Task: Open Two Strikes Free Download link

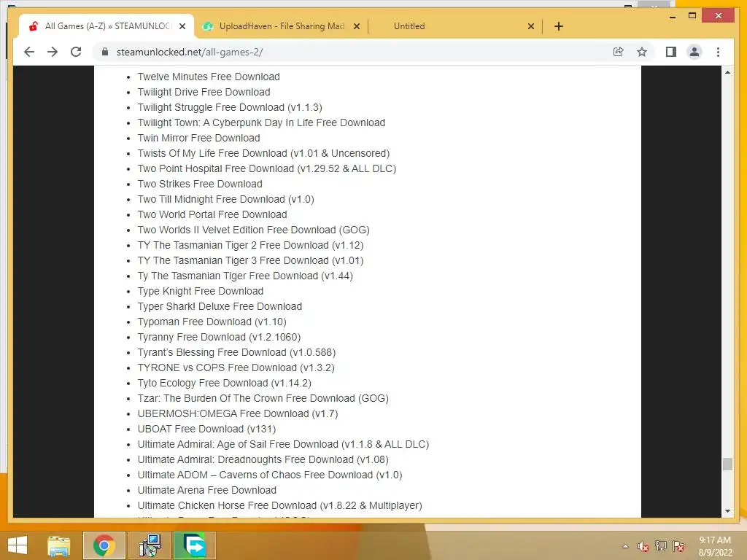Action: click(x=200, y=184)
